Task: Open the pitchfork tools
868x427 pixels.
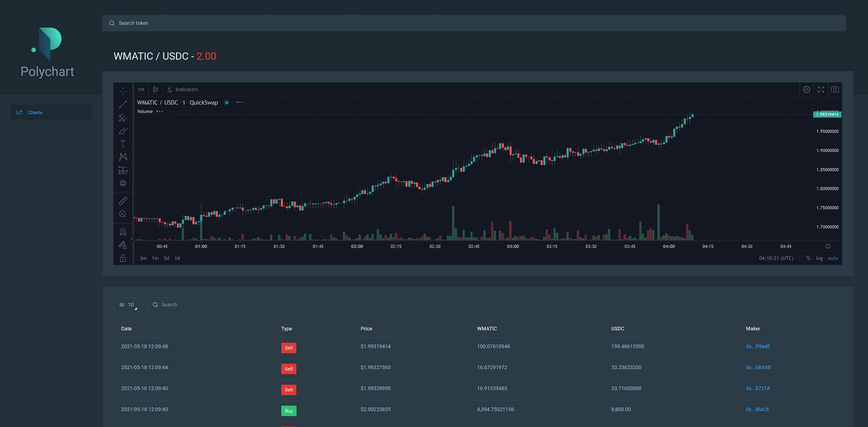Action: 123,117
